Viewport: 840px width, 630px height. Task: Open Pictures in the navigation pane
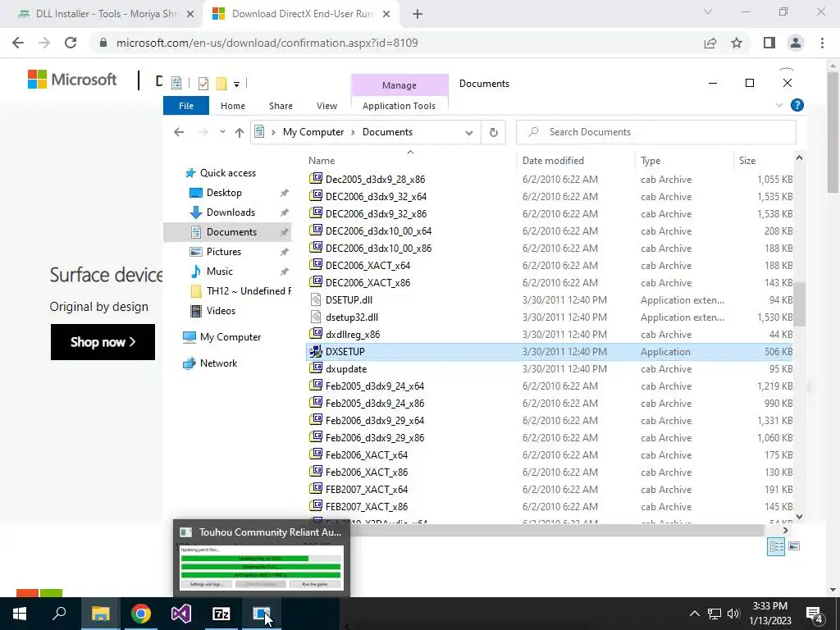click(223, 252)
